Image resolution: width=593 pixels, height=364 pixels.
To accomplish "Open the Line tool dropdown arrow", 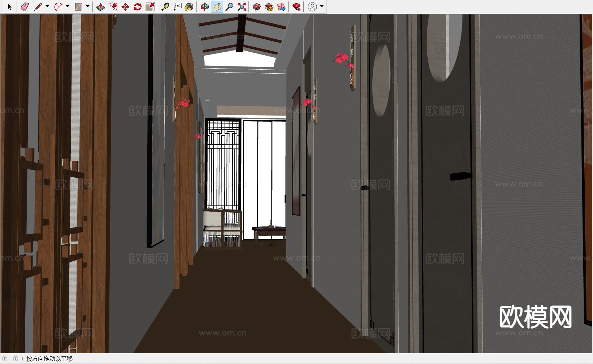I will pyautogui.click(x=47, y=6).
